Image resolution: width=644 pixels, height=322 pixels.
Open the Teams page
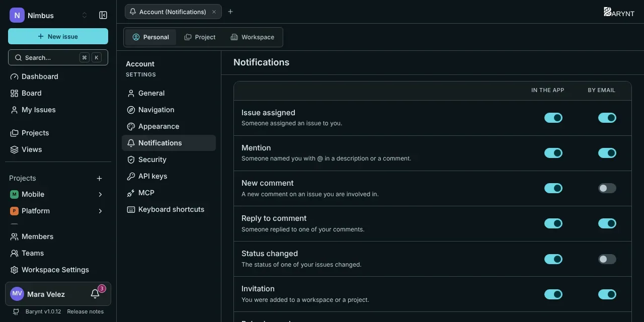58,253
